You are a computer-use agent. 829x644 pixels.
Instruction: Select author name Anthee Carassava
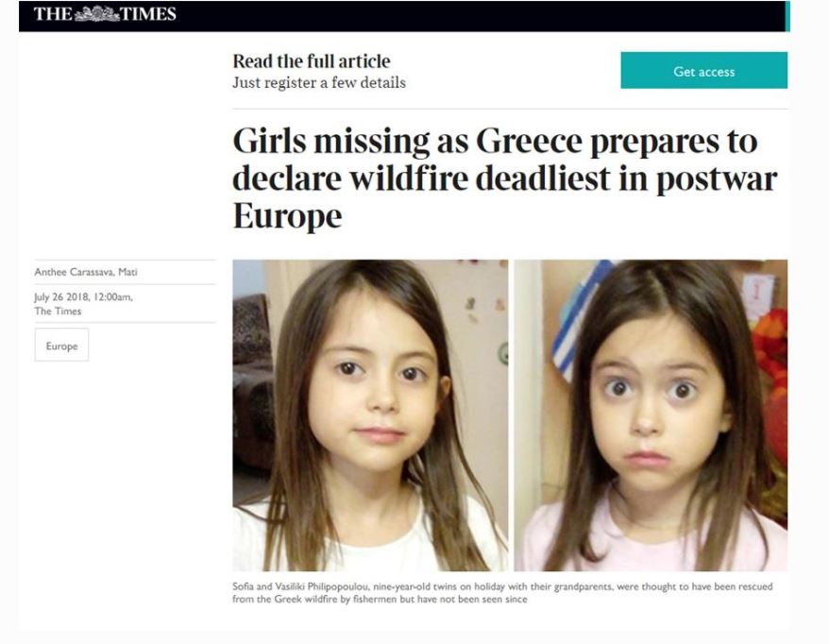tap(74, 272)
